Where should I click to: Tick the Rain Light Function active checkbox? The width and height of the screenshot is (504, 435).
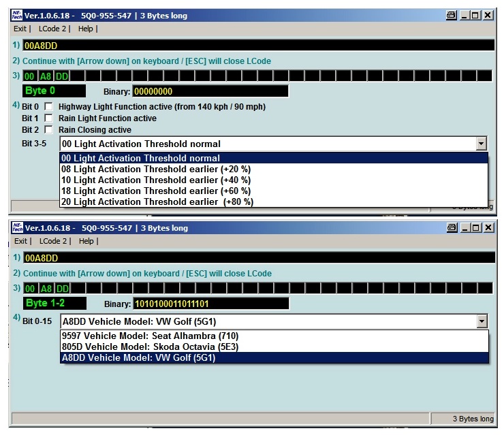click(x=48, y=118)
